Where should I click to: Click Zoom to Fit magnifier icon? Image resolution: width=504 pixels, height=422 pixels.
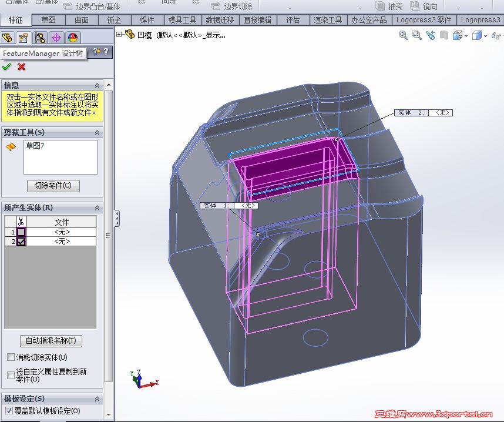point(403,35)
